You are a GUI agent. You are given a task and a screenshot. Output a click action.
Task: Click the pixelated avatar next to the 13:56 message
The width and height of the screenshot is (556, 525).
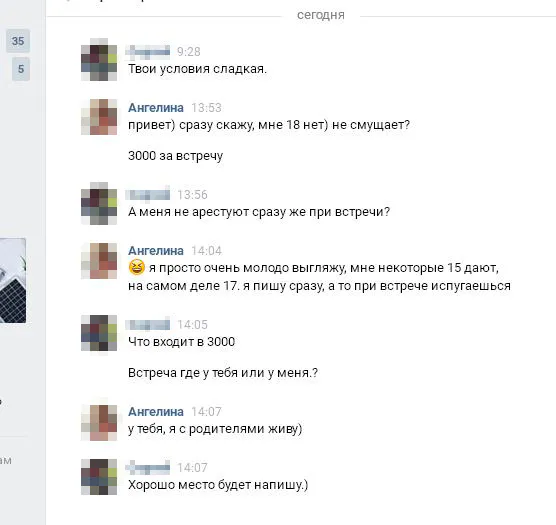point(99,203)
